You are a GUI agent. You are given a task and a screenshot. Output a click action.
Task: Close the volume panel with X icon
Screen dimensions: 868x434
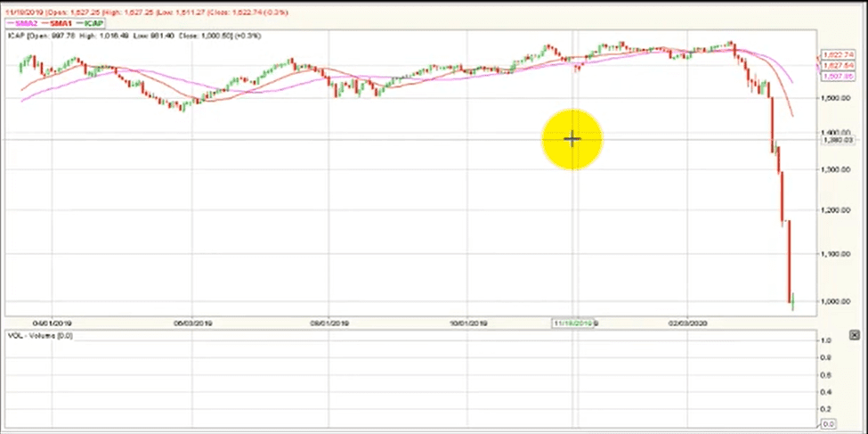pos(855,335)
